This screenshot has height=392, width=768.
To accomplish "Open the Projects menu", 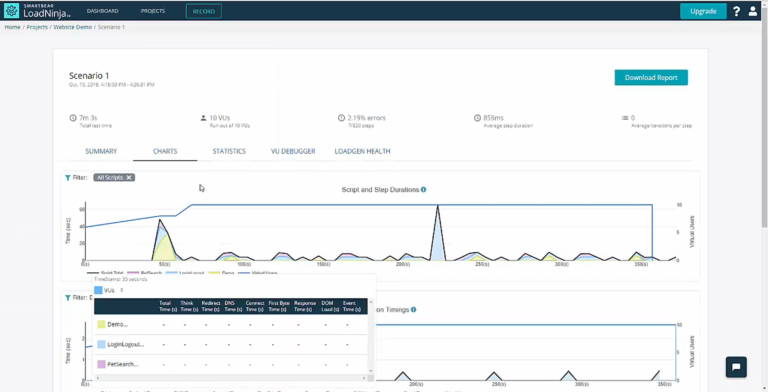I will click(x=153, y=11).
